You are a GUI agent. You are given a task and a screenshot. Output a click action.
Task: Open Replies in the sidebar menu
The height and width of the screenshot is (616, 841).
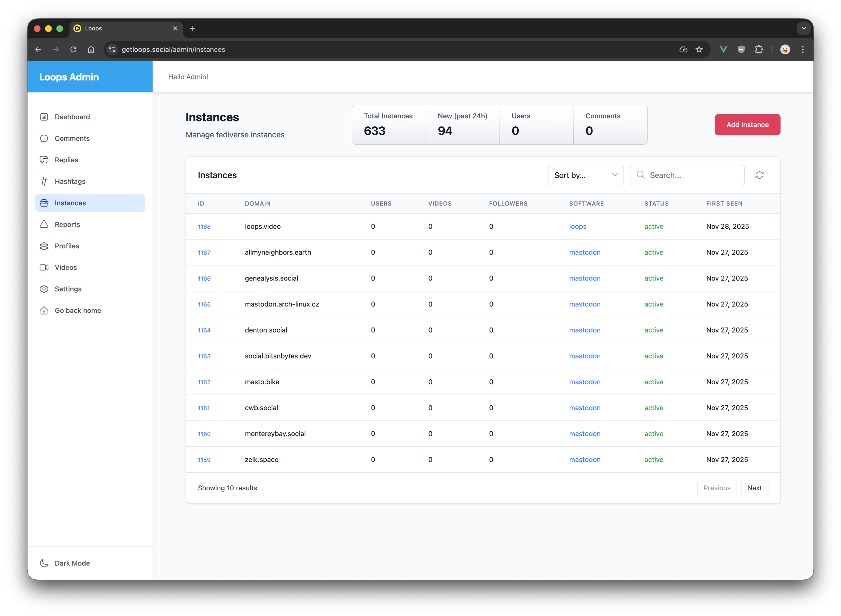click(66, 160)
